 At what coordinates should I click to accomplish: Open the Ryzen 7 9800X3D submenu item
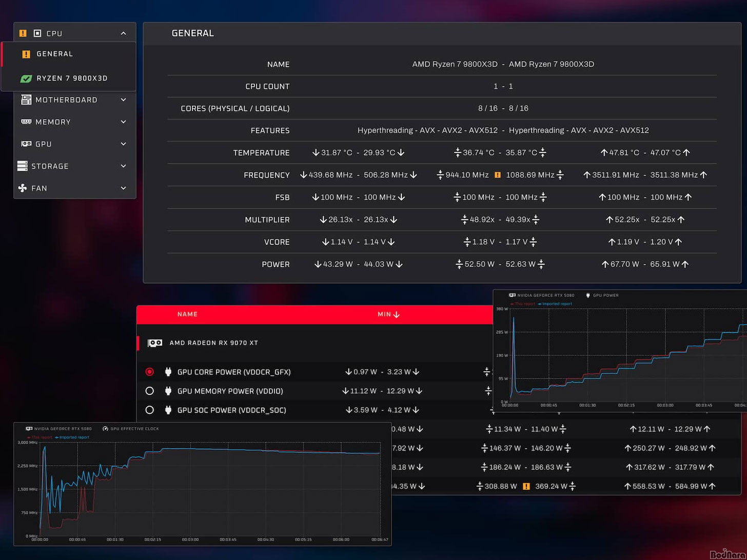coord(72,78)
